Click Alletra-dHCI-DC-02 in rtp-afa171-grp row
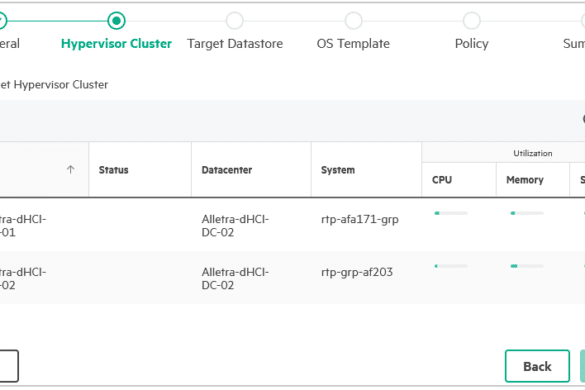 point(235,225)
